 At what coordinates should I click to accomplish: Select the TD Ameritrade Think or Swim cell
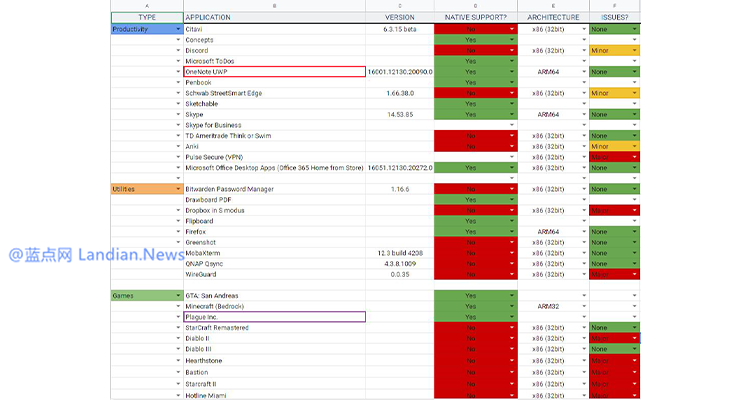[274, 136]
